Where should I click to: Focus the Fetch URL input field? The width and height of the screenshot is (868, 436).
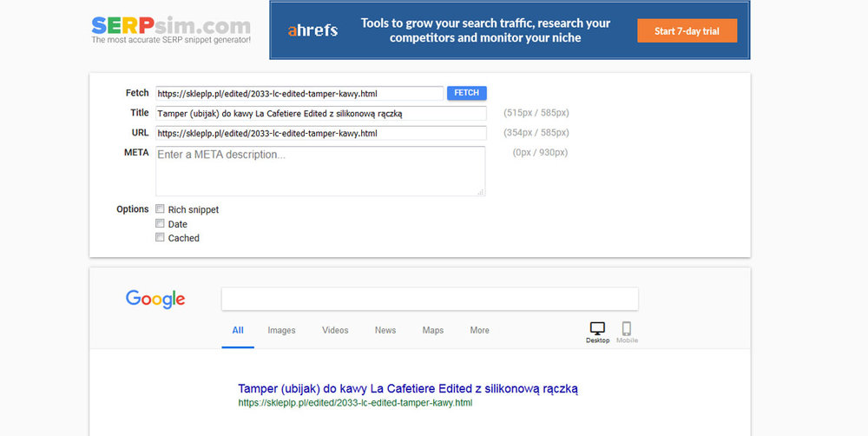299,94
